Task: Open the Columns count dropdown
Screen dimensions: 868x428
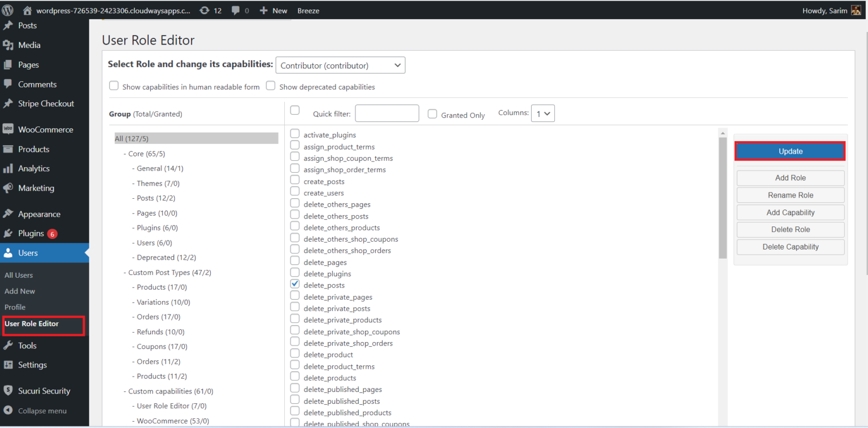Action: pyautogui.click(x=543, y=113)
